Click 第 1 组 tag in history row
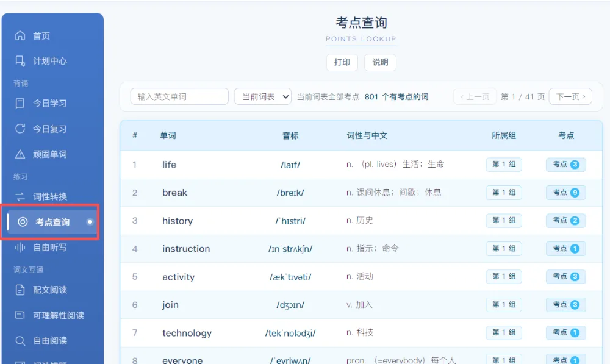610x364 pixels. click(504, 221)
